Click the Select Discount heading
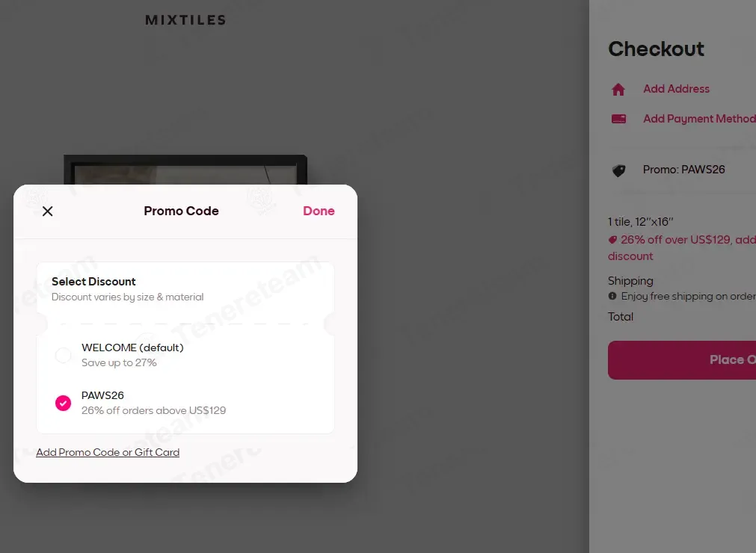Screen dimensions: 756x553 pyautogui.click(x=93, y=282)
